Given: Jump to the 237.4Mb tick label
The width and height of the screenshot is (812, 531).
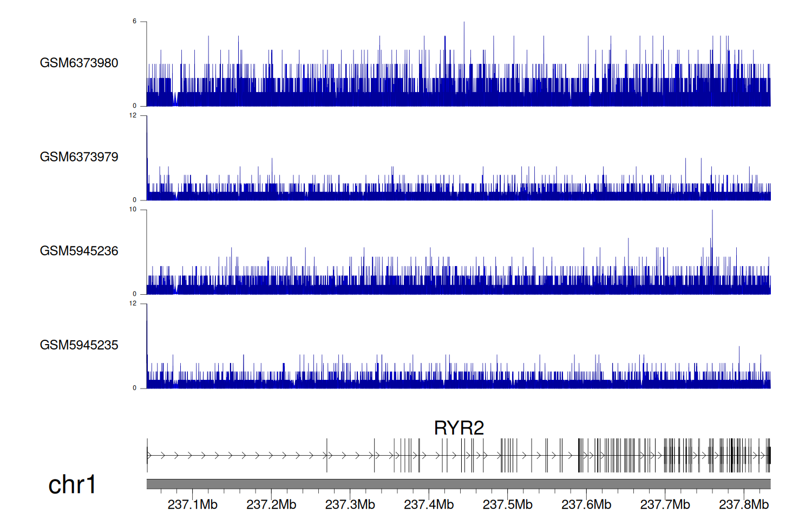Looking at the screenshot, I should pyautogui.click(x=429, y=504).
